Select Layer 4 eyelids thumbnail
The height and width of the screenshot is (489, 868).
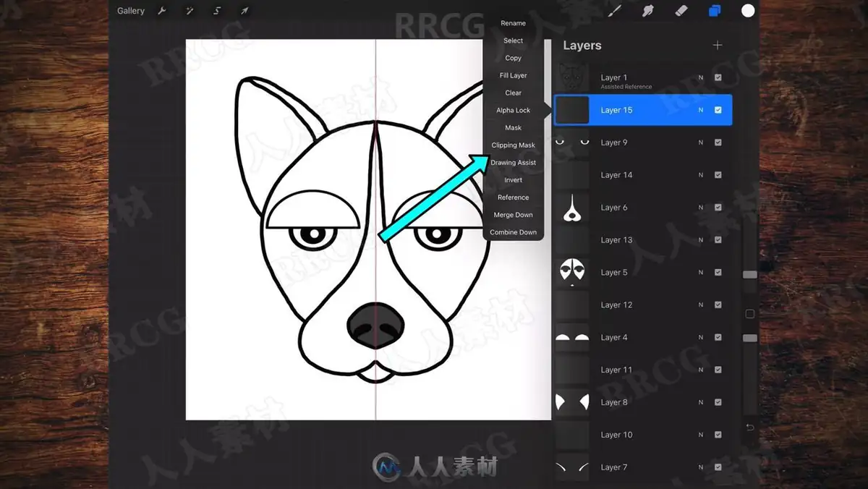[572, 337]
